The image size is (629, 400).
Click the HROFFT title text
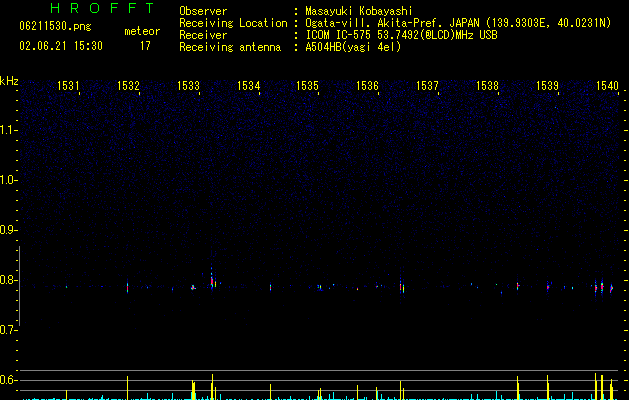point(102,8)
